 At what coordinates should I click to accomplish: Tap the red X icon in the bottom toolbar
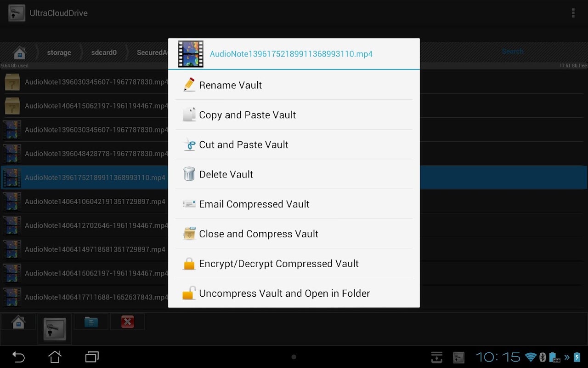[127, 322]
